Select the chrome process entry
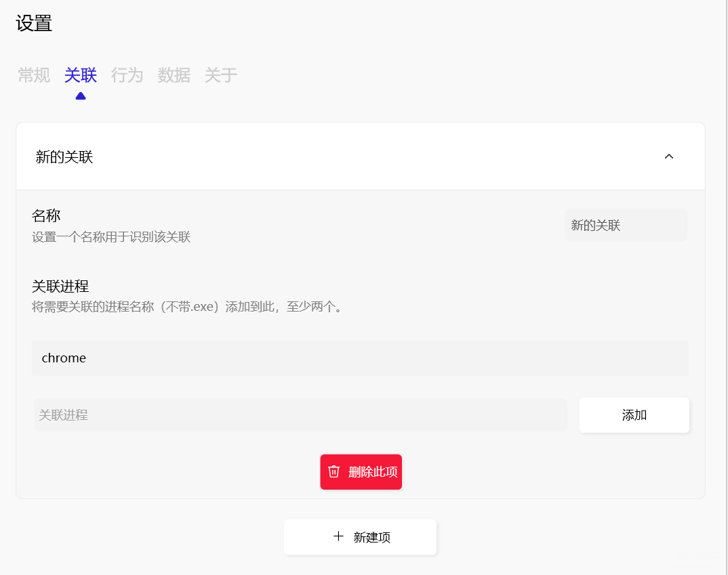728x575 pixels. click(361, 358)
